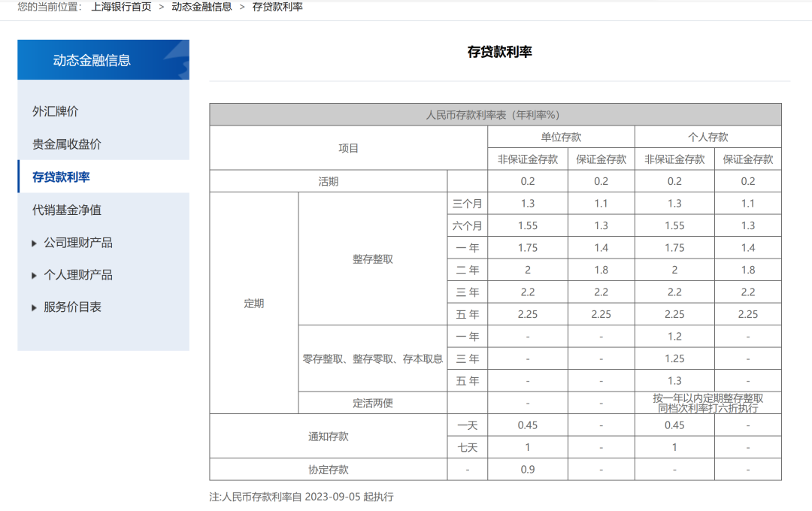812x511 pixels.
Task: Open 外汇牌价 in the sidebar
Action: point(56,111)
